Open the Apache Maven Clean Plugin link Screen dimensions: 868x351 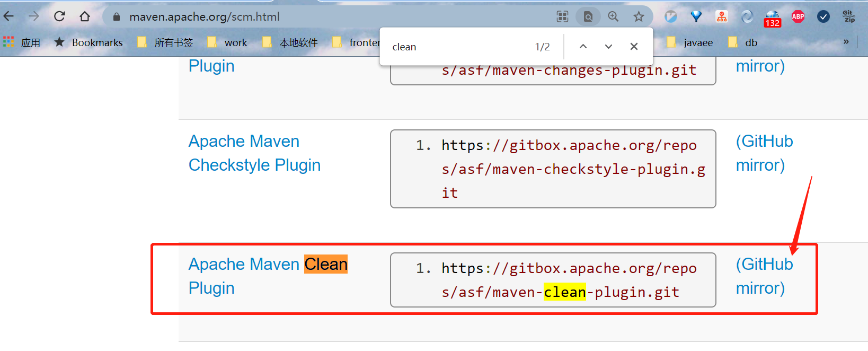(268, 276)
